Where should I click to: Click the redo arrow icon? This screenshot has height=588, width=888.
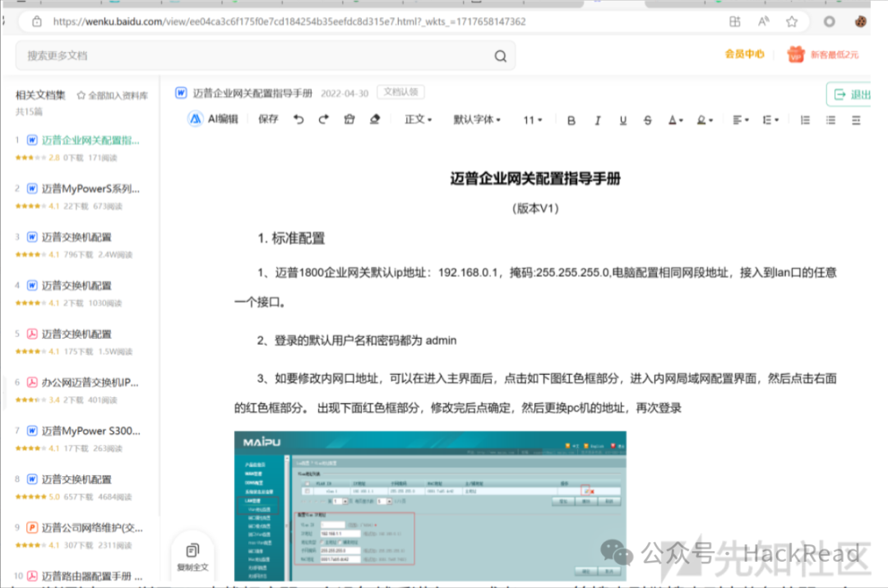323,119
